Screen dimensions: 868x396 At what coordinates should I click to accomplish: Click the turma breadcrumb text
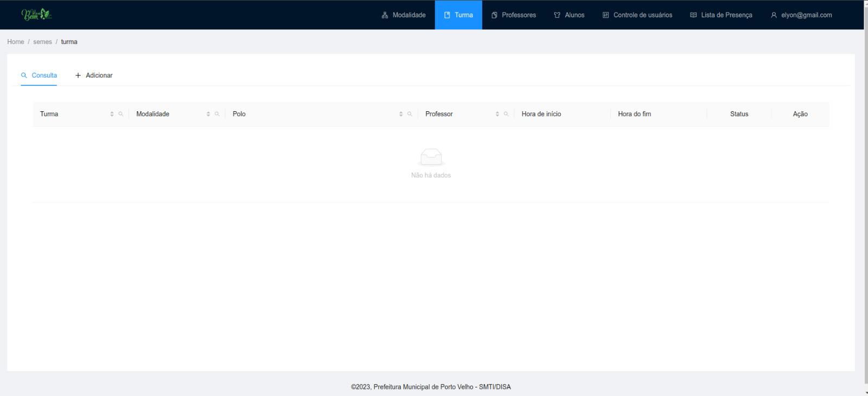point(69,42)
